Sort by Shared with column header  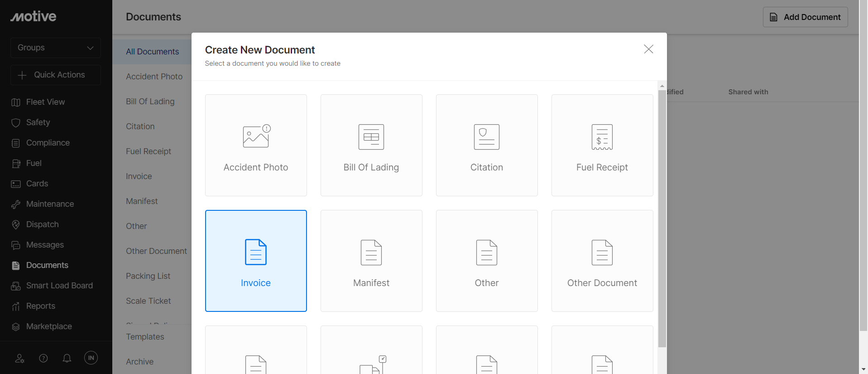click(748, 92)
